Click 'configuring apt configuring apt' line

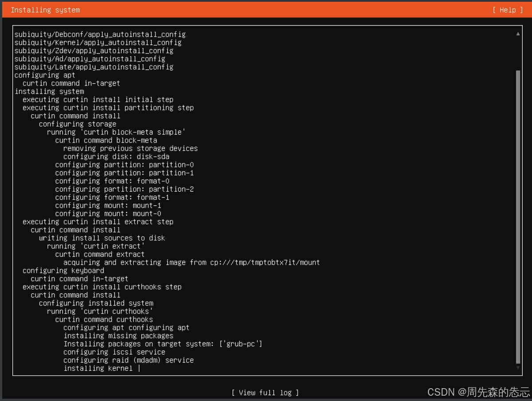pyautogui.click(x=126, y=328)
